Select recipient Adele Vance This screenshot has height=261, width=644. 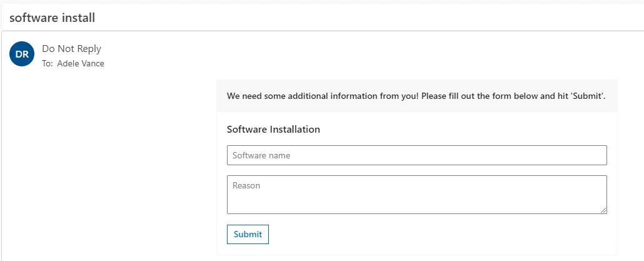(81, 63)
